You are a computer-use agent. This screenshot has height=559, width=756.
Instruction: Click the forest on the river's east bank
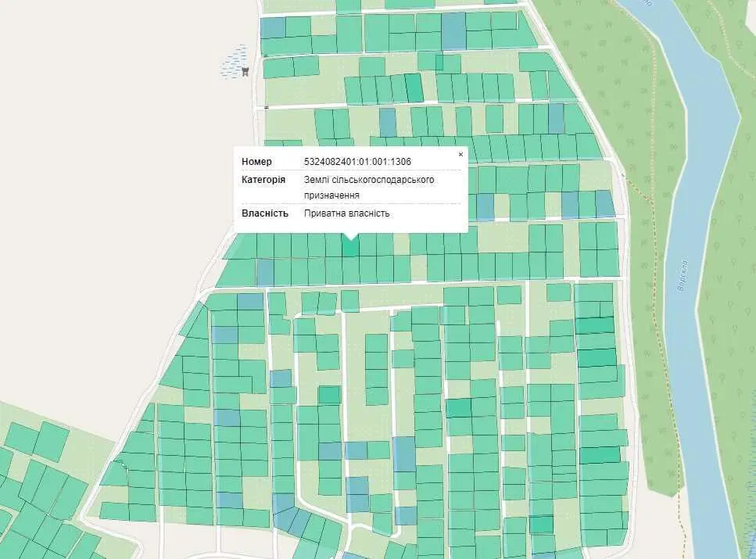[x=739, y=313]
